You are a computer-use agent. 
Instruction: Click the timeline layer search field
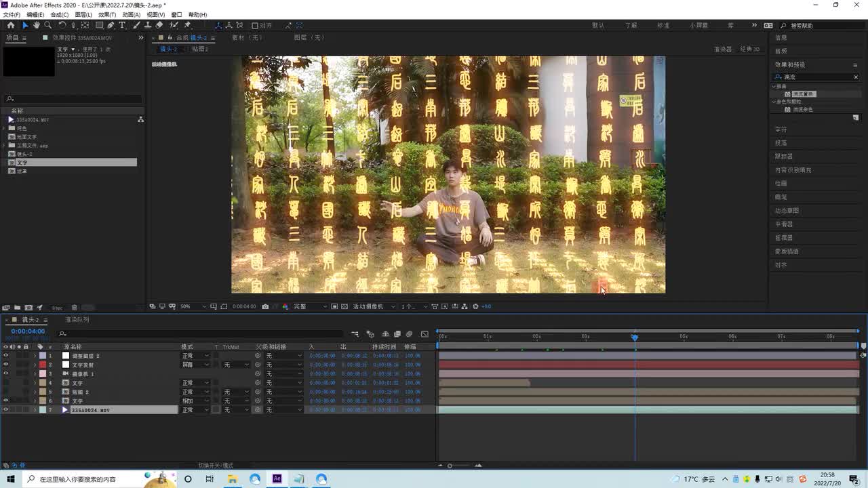pos(201,333)
